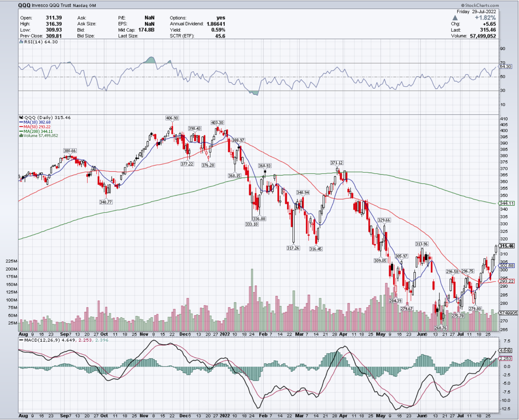Viewport: 519px width, 420px height.
Task: Click the 4.649 MACD axis tag
Action: pos(505,351)
